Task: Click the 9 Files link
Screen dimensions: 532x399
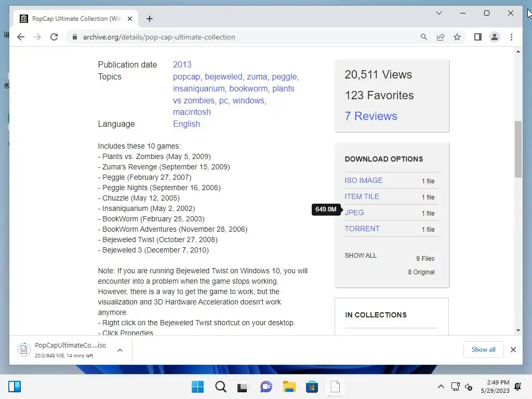Action: (425, 259)
